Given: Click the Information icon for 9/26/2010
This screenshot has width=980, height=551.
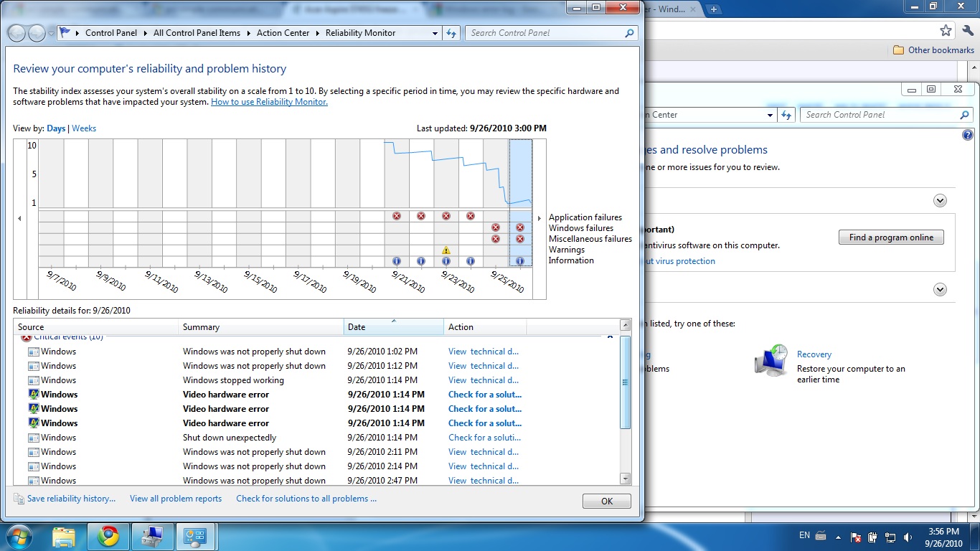Looking at the screenshot, I should (520, 261).
